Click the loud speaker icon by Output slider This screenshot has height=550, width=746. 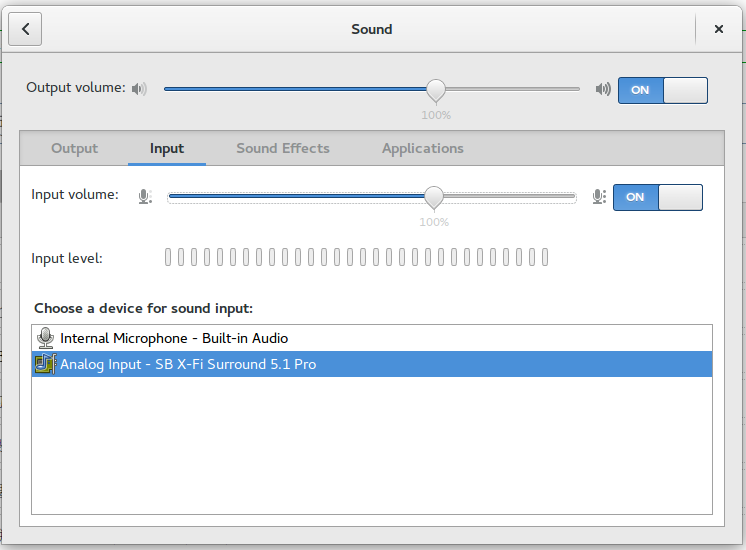click(602, 89)
